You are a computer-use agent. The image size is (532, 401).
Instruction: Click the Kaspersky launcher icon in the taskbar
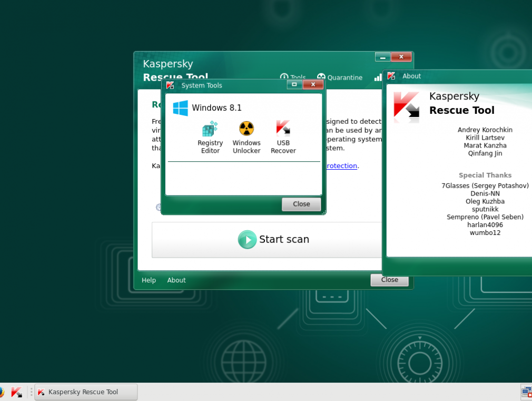(x=17, y=392)
